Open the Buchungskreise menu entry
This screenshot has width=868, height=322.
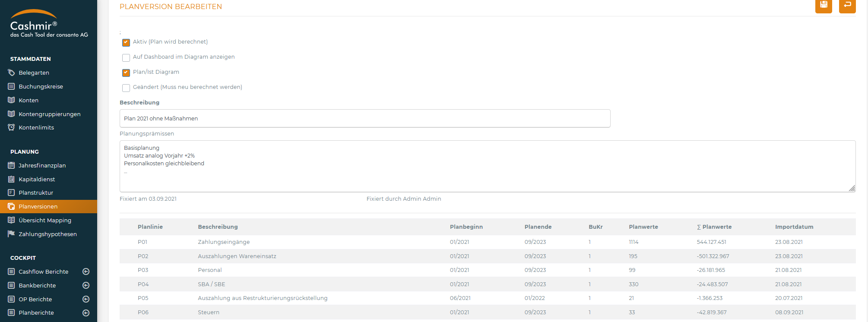point(41,86)
